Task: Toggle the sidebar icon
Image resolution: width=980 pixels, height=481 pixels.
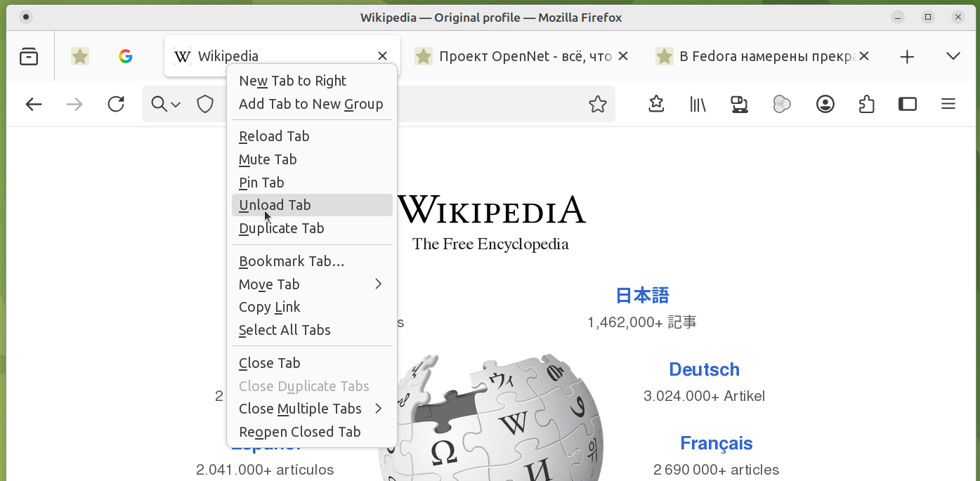Action: pyautogui.click(x=908, y=105)
